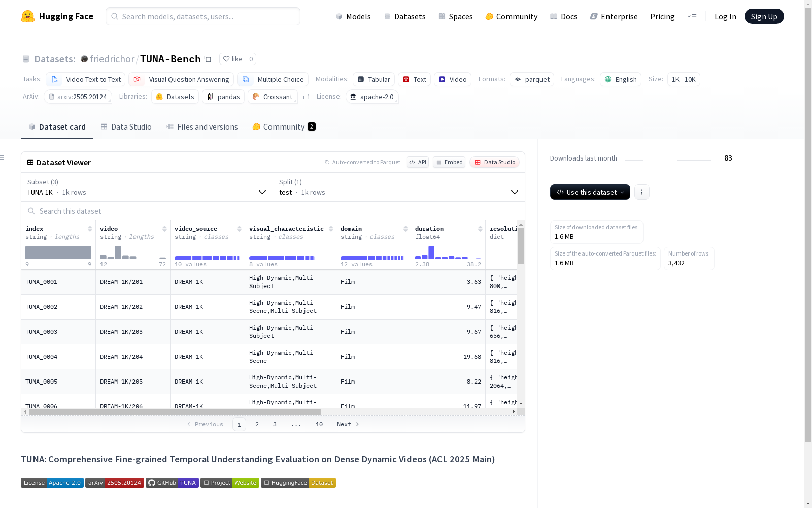Open the Use this dataset dropdown
Viewport: 812px width, 508px height.
[590, 192]
